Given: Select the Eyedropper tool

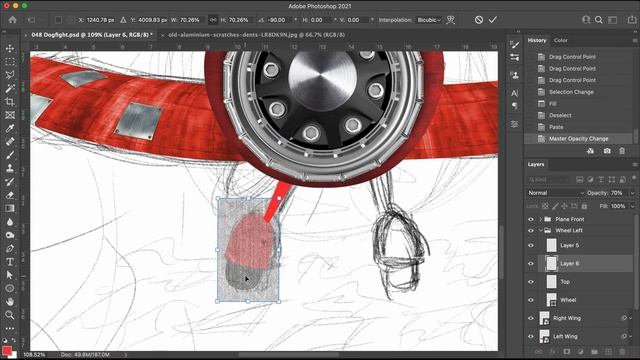Looking at the screenshot, I should 10,128.
